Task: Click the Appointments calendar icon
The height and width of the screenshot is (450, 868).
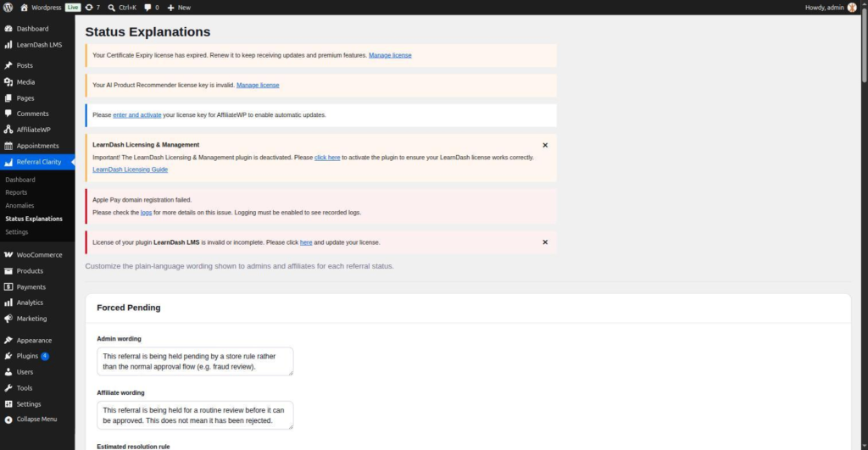Action: (x=8, y=146)
